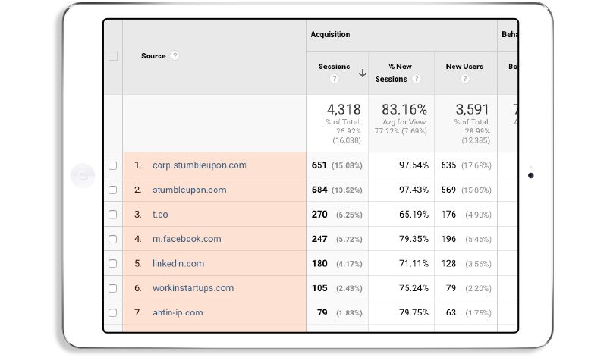Click the Source column header
This screenshot has width=607, height=364.
pyautogui.click(x=153, y=55)
